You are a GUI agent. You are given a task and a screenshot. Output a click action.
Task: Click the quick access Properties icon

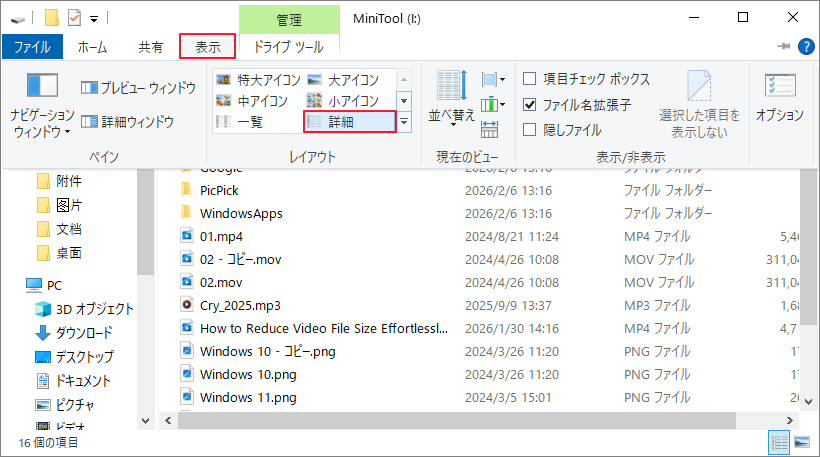click(x=74, y=19)
